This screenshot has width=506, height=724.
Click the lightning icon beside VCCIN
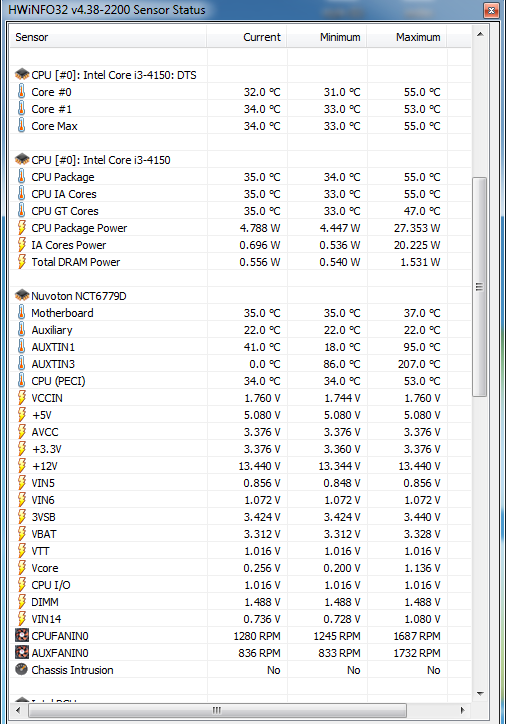tap(22, 398)
